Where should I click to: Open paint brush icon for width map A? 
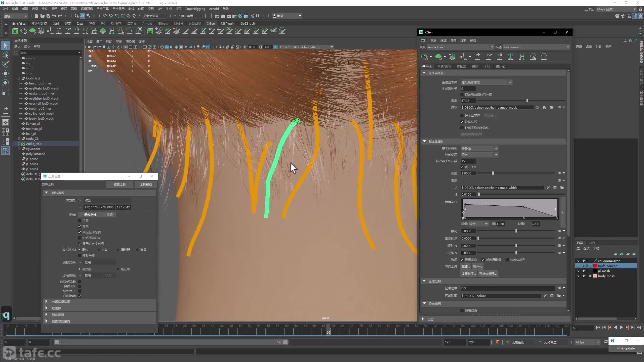coord(548,188)
